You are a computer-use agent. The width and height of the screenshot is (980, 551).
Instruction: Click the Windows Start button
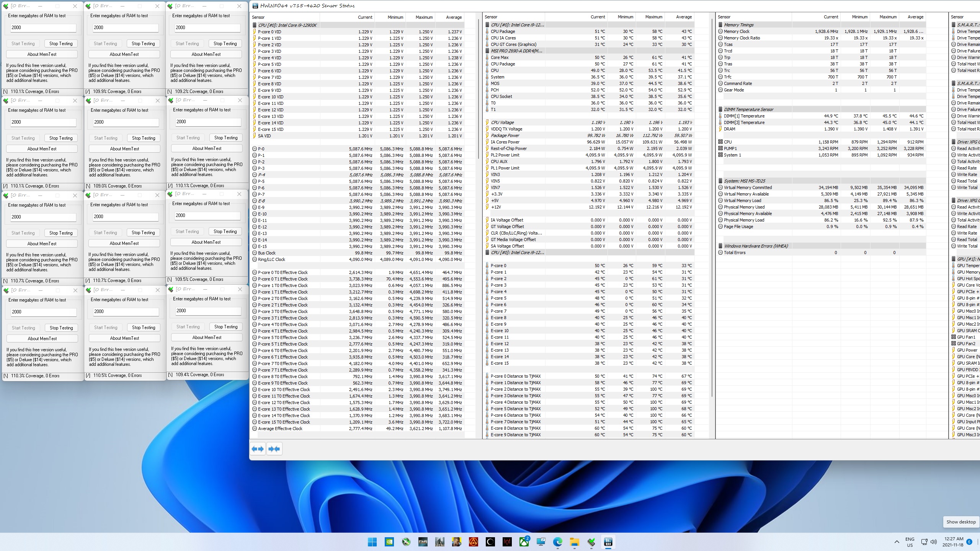[372, 542]
